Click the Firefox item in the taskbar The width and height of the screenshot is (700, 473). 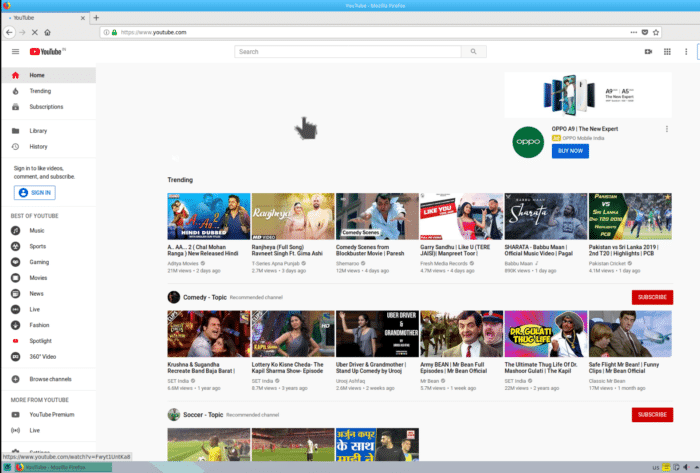62,467
